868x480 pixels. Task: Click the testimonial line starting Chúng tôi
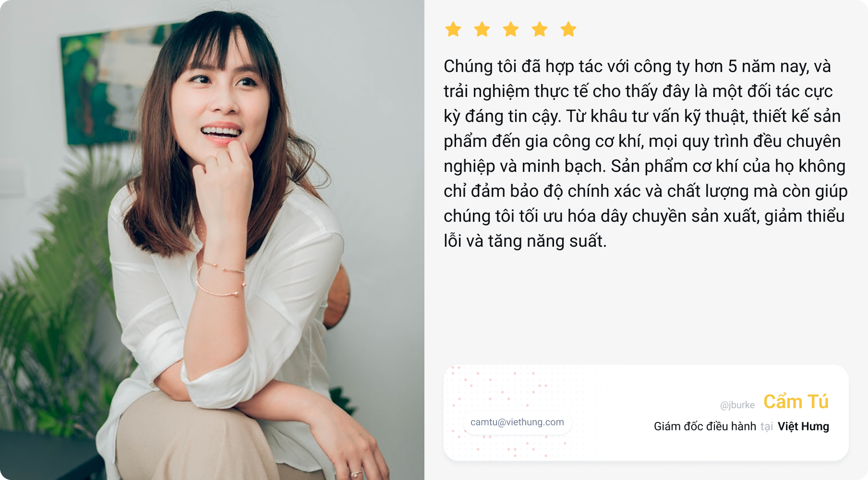[x=637, y=66]
